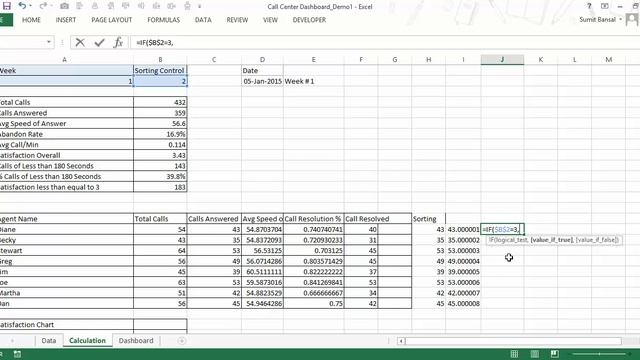Image resolution: width=640 pixels, height=360 pixels.
Task: Adjust the zoom slider in status bar
Action: coord(599,354)
